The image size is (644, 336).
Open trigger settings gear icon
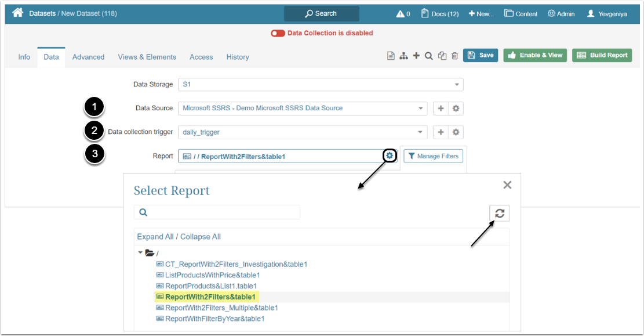(456, 132)
